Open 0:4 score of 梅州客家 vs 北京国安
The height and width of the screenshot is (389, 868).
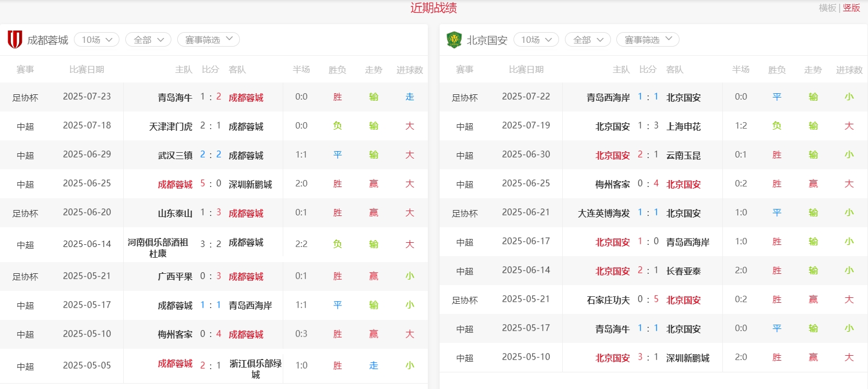click(x=648, y=184)
